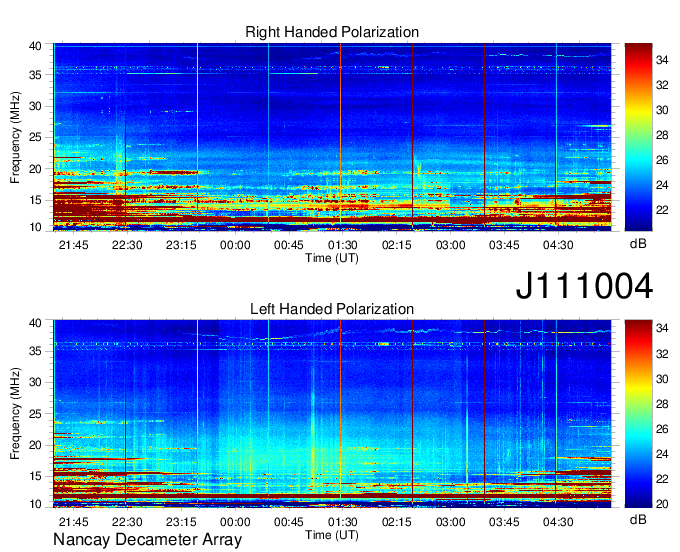Image resolution: width=680 pixels, height=552 pixels.
Task: Click the 40 MHz tick of Right Handed plot
Action: coord(35,46)
